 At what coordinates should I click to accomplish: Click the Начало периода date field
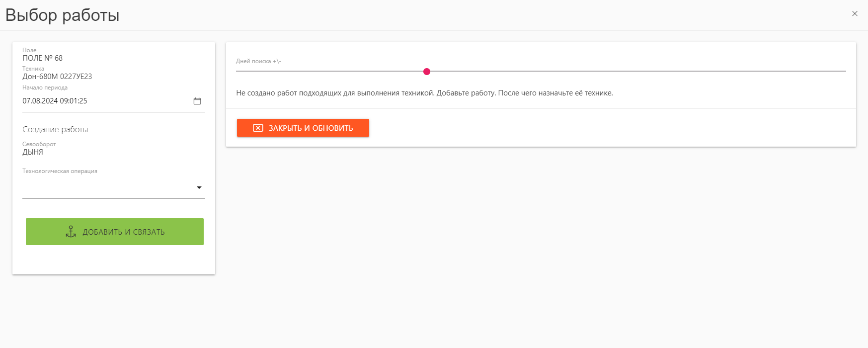tap(114, 101)
